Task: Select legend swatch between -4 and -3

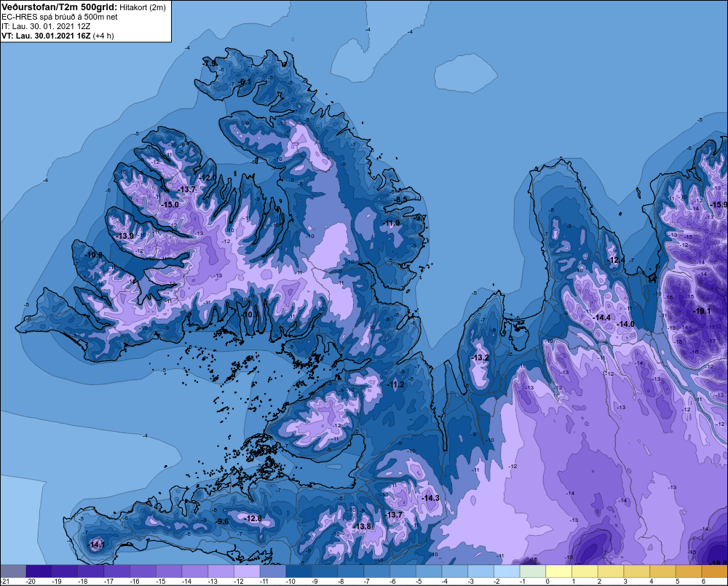Action: (455, 571)
